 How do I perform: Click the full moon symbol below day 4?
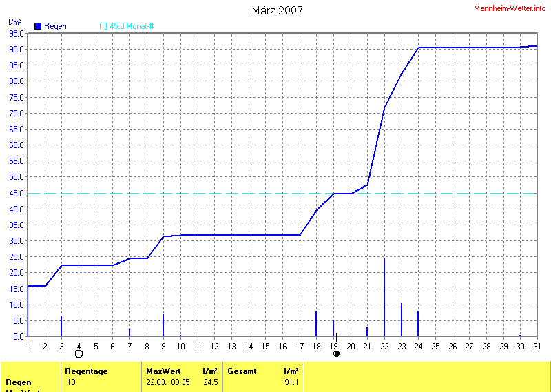pos(79,354)
